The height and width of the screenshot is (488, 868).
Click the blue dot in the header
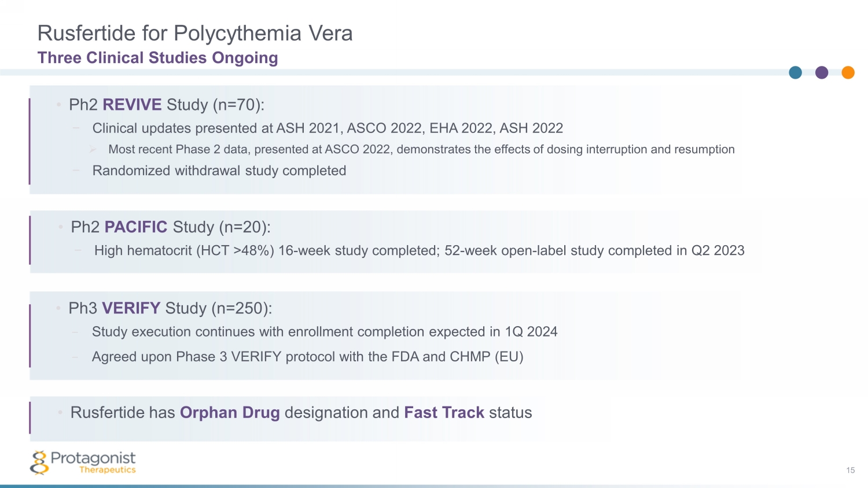point(796,72)
